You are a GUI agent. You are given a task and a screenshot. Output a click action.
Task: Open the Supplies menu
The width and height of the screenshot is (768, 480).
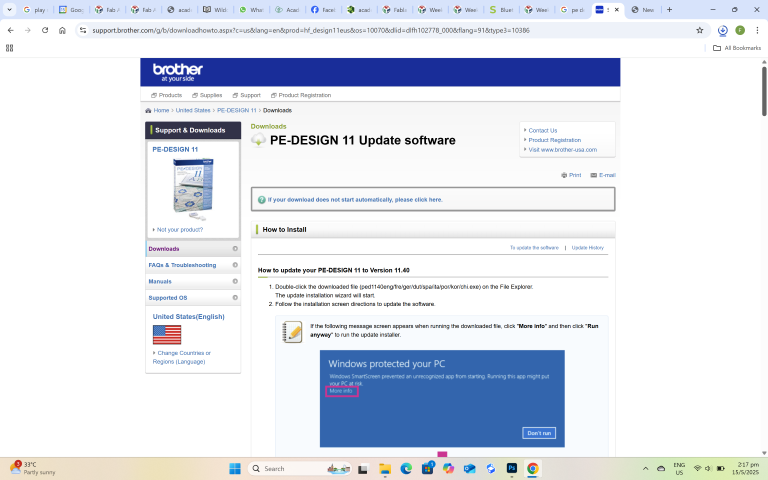(x=207, y=95)
